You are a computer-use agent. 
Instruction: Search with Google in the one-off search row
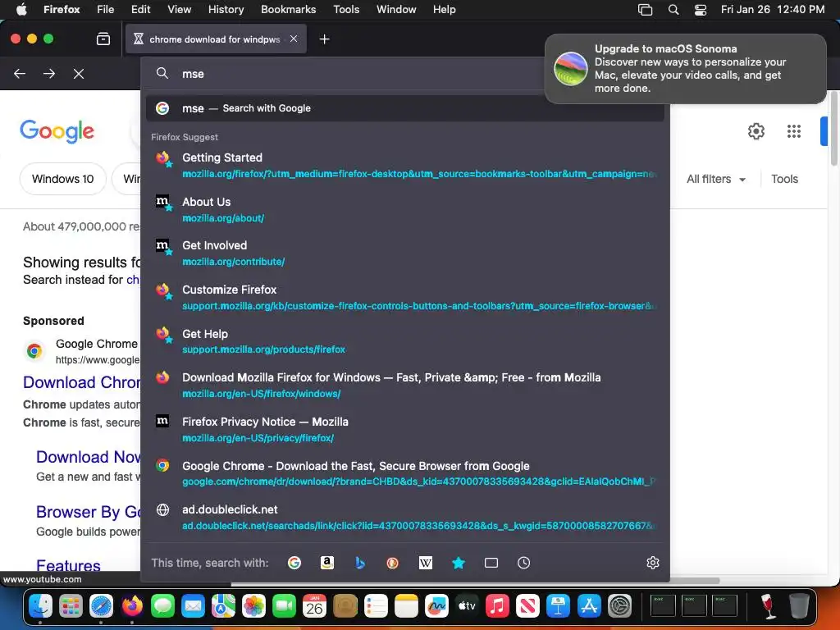point(294,563)
